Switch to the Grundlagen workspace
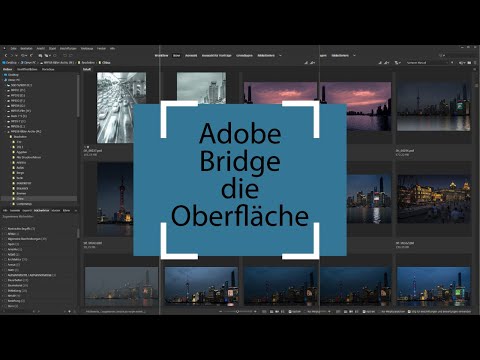The image size is (480, 360). (x=244, y=55)
